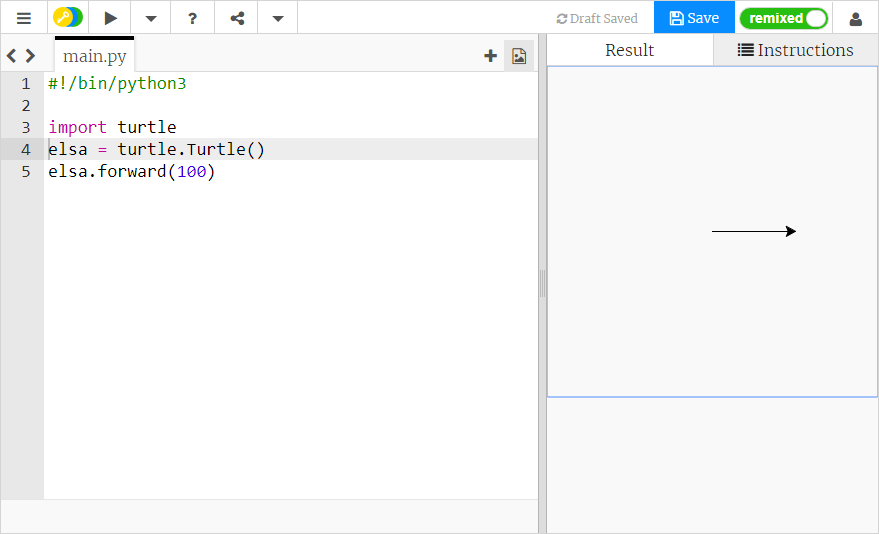This screenshot has height=534, width=879.
Task: Open the hamburger main menu
Action: pyautogui.click(x=23, y=18)
